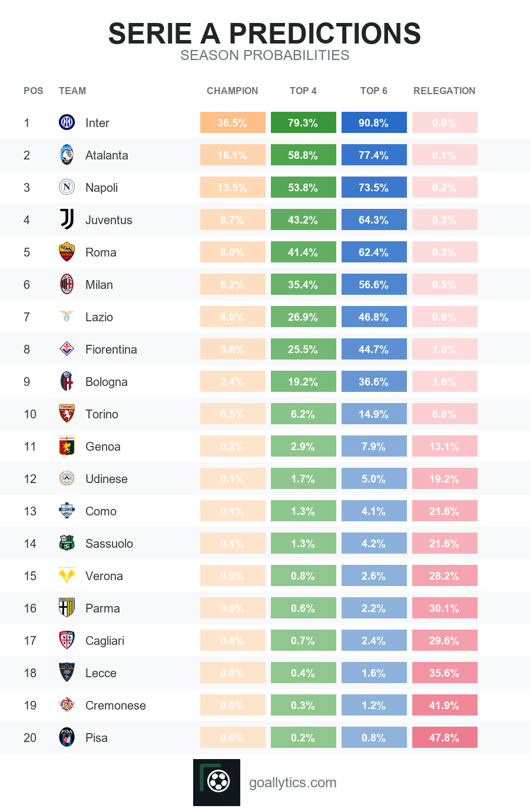Click the Juventus logo icon
The height and width of the screenshot is (812, 530).
point(67,219)
